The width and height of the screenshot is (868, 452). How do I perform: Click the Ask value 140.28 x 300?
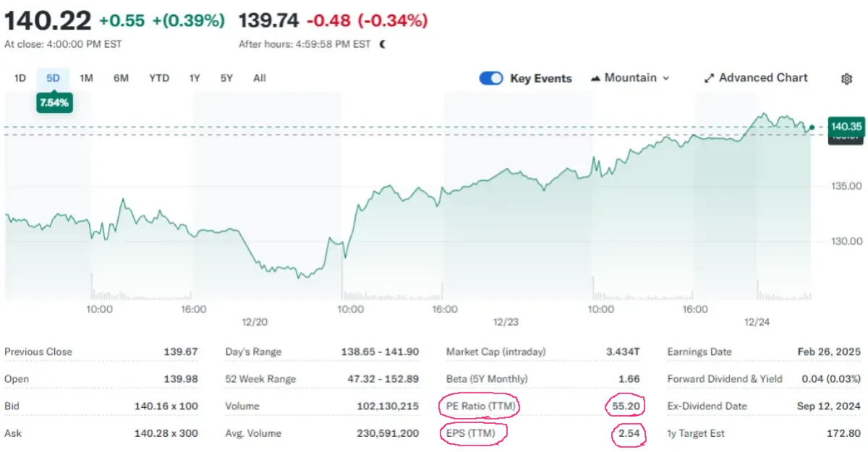coord(166,433)
